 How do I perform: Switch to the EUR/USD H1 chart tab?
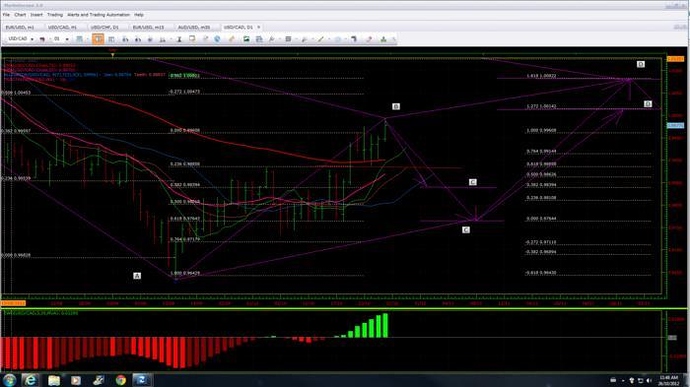click(20, 27)
